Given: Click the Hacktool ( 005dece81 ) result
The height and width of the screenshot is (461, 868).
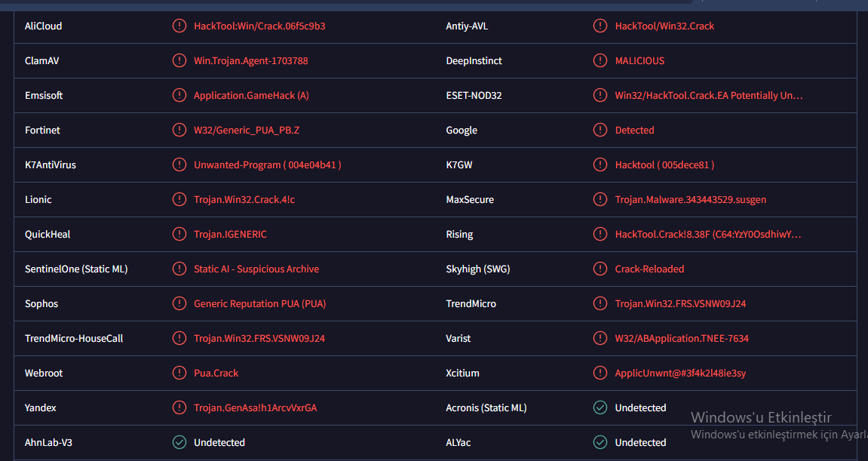Looking at the screenshot, I should click(x=664, y=165).
